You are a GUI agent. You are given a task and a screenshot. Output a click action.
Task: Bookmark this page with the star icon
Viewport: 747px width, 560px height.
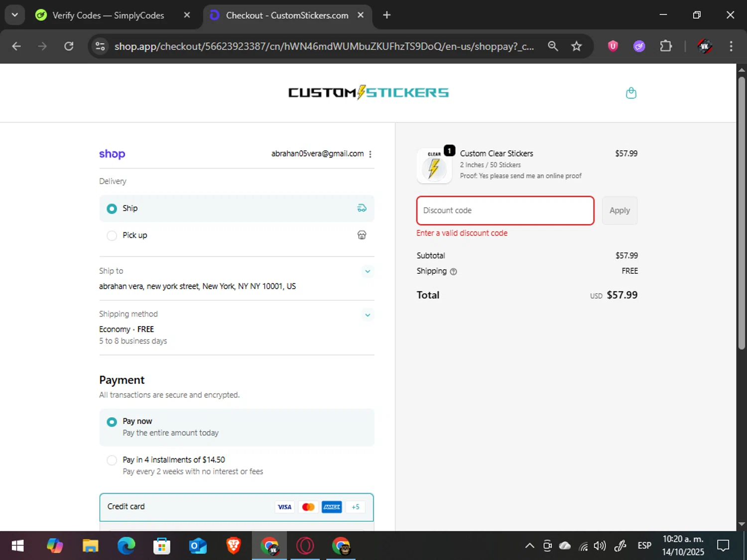coord(577,46)
